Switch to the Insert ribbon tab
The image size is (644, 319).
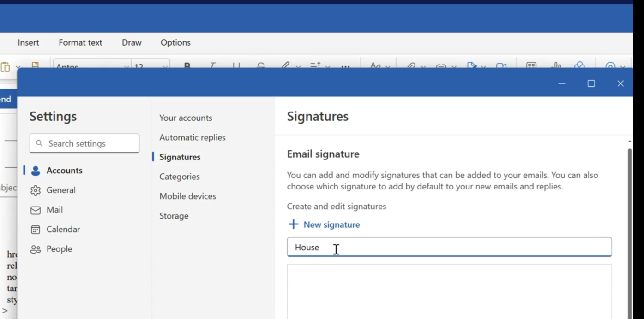tap(28, 42)
